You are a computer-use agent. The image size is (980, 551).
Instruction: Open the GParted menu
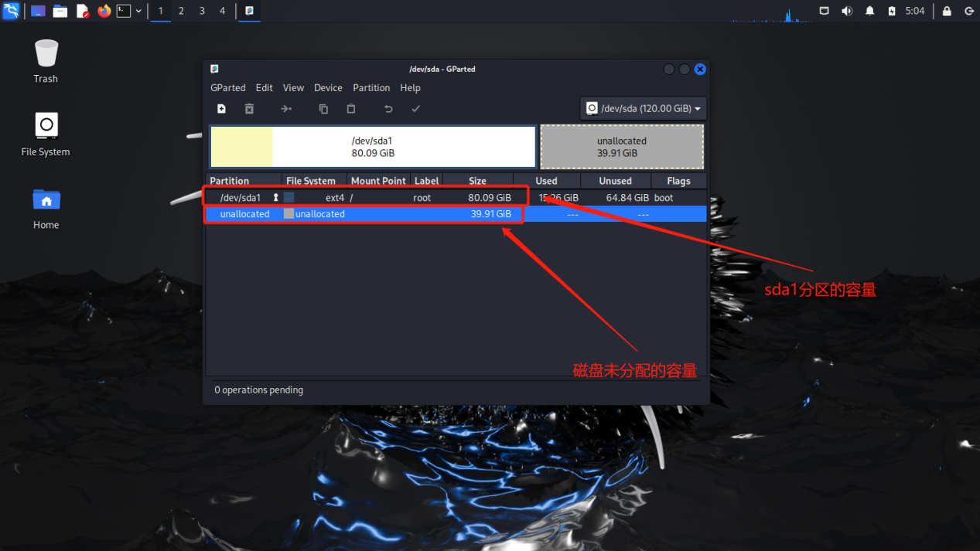point(228,88)
